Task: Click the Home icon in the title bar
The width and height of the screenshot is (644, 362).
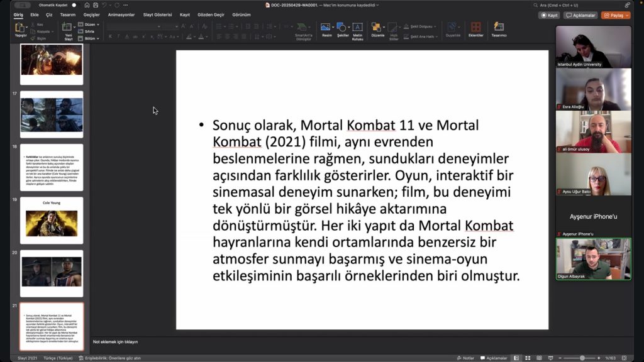Action: tap(87, 5)
